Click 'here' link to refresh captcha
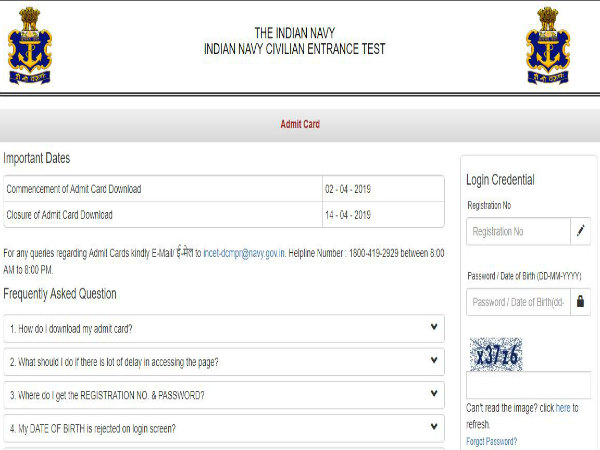600x450 pixels. [563, 408]
